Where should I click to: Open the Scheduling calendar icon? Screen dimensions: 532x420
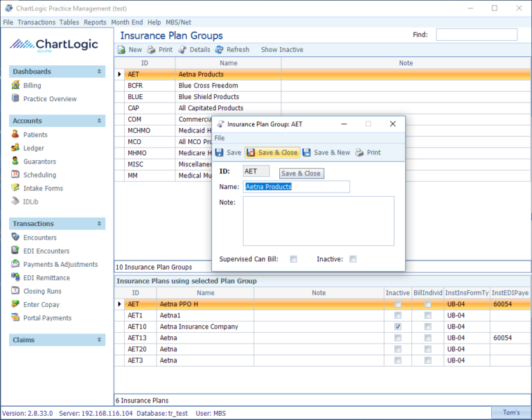click(15, 174)
